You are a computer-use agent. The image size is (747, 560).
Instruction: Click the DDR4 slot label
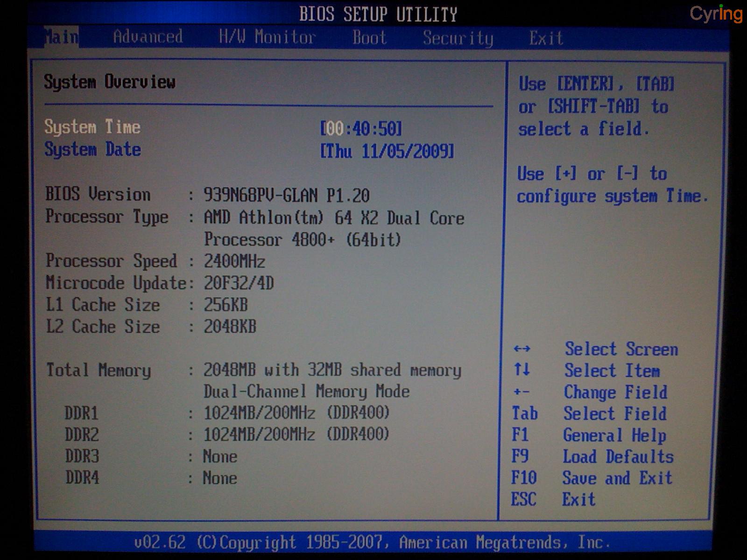coord(83,477)
